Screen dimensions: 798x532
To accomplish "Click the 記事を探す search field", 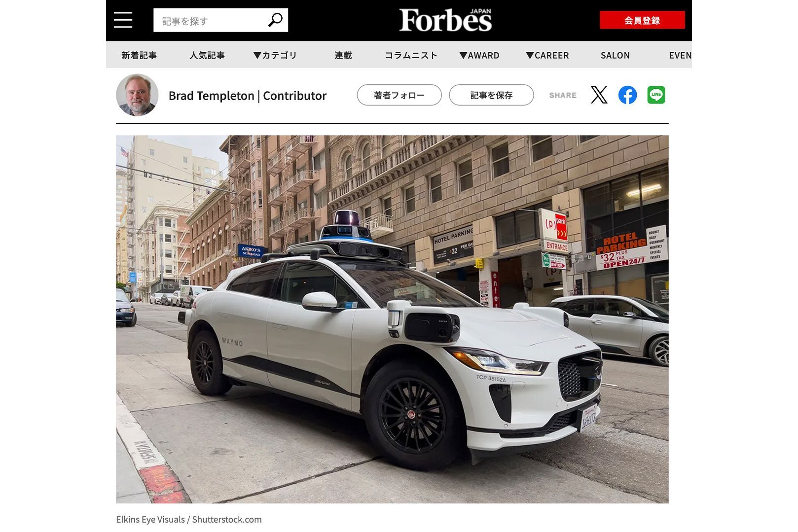I will (x=211, y=21).
